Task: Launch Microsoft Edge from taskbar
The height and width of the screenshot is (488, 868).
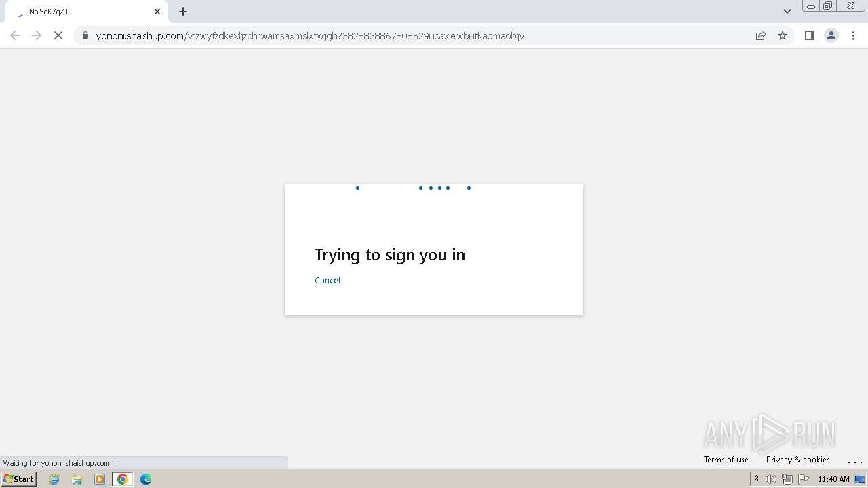Action: coord(146,479)
